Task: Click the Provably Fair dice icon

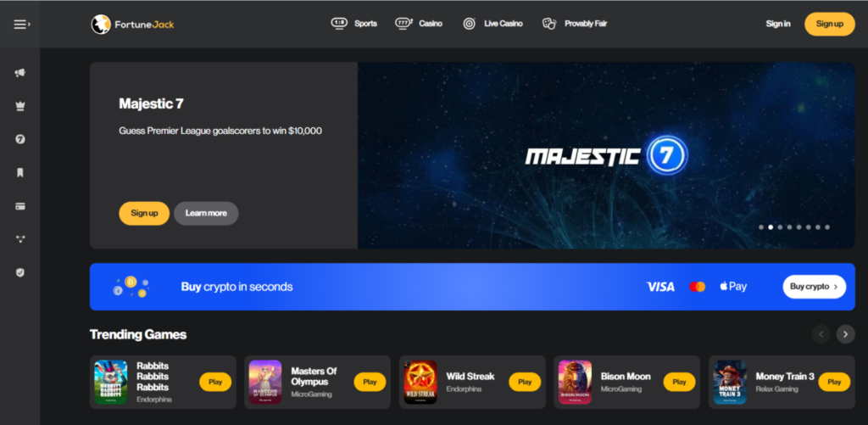Action: click(x=549, y=24)
